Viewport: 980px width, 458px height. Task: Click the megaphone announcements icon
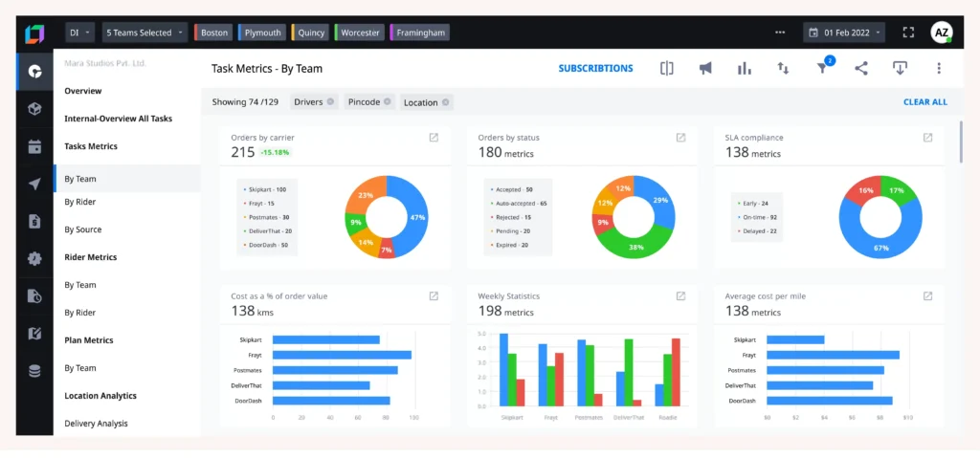705,69
